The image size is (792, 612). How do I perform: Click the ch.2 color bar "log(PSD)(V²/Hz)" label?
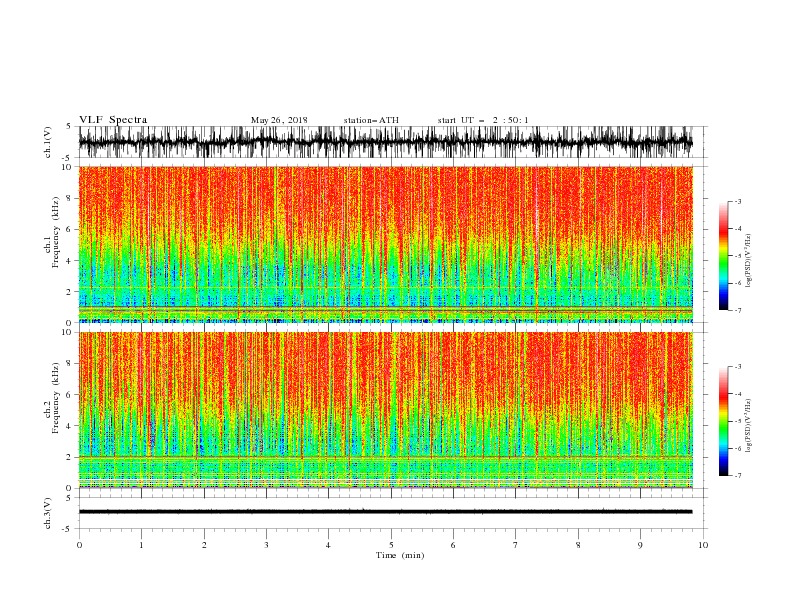[749, 426]
